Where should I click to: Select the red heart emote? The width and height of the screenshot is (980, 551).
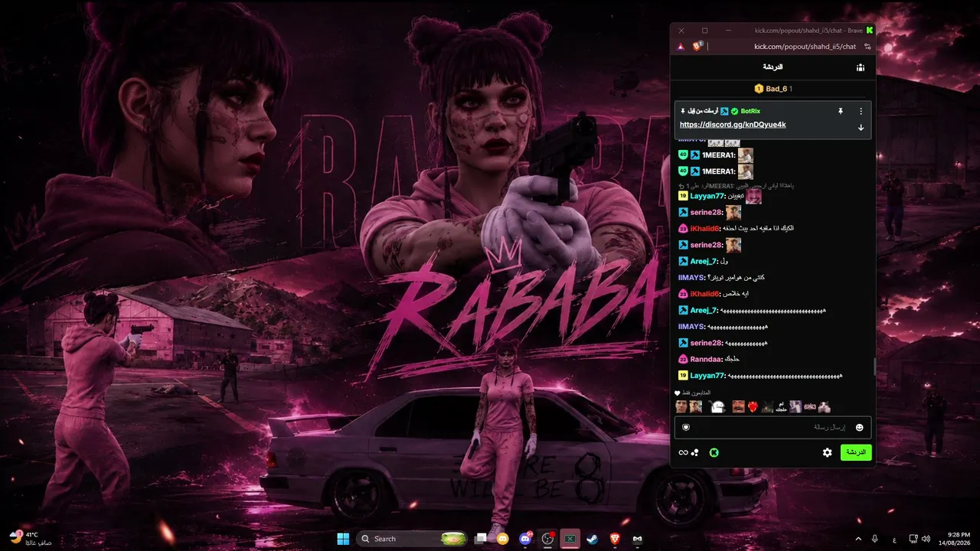pos(753,407)
